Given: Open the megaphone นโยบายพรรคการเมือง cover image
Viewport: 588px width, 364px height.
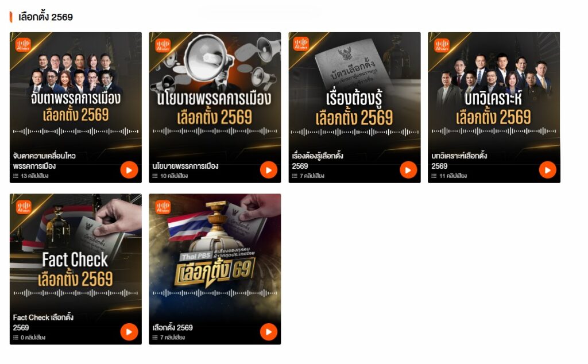Looking at the screenshot, I should 215,90.
